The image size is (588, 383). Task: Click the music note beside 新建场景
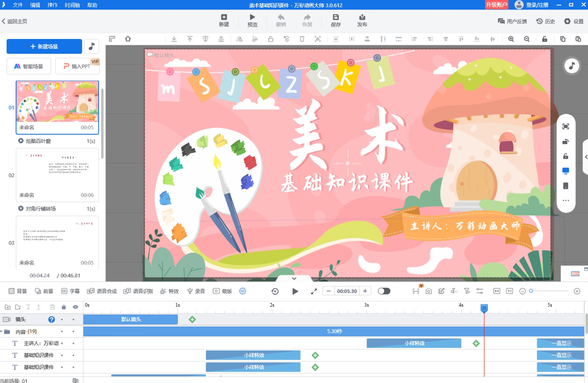click(x=91, y=47)
